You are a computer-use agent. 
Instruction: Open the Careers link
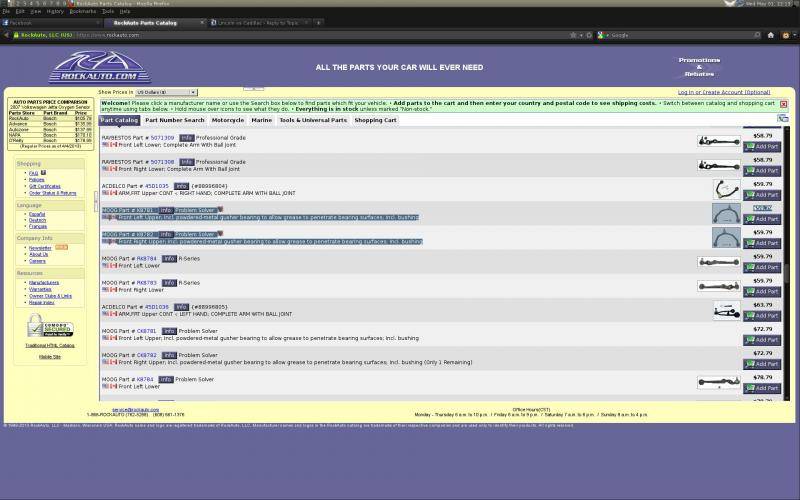[37, 261]
